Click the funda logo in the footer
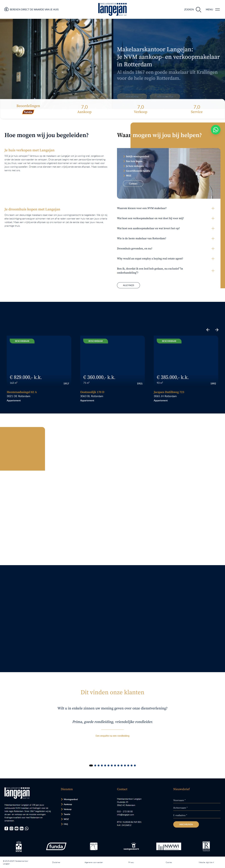The height and width of the screenshot is (868, 225). pos(56,847)
